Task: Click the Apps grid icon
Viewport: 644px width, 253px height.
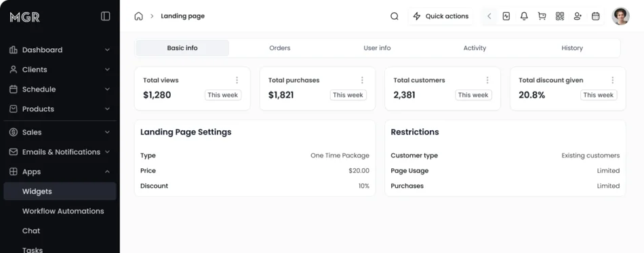Action: (14, 172)
